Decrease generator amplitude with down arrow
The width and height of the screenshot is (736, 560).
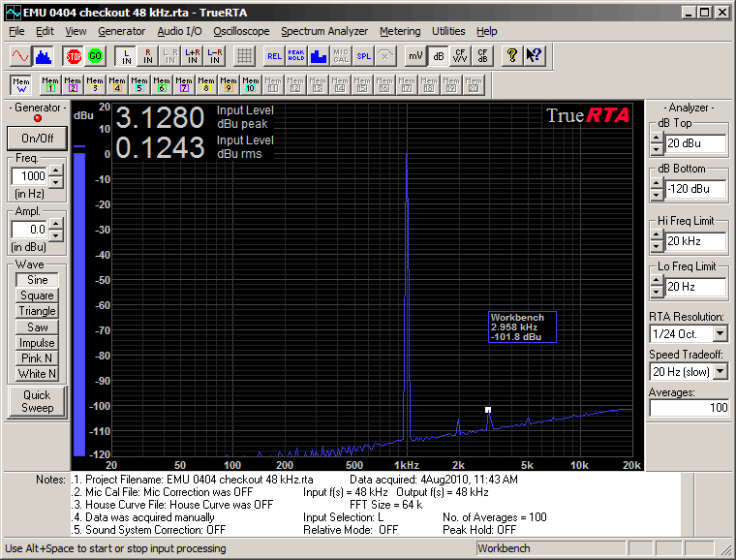56,235
